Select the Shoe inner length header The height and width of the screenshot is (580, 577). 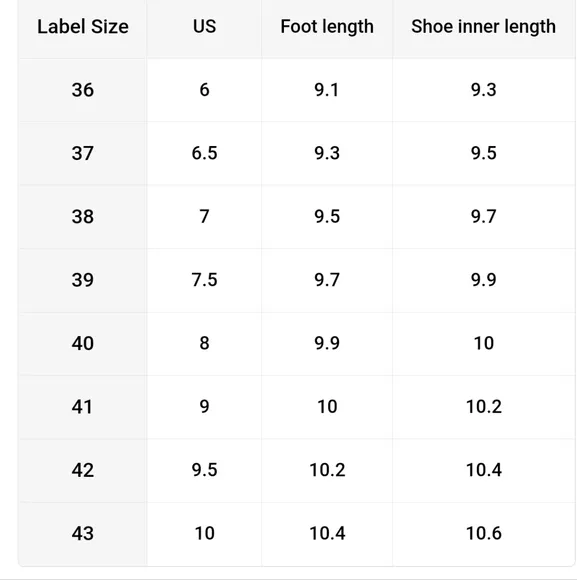pyautogui.click(x=483, y=27)
